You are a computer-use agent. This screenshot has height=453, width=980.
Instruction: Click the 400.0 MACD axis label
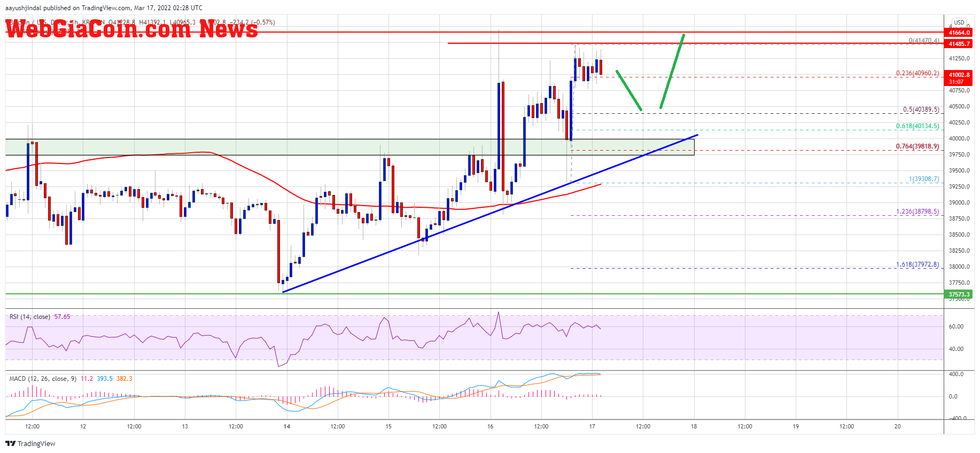(x=956, y=374)
